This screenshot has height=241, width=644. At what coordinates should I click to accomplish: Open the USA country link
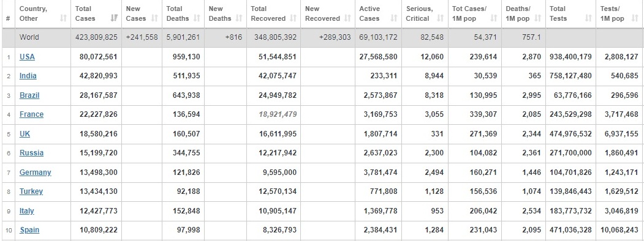[x=27, y=56]
